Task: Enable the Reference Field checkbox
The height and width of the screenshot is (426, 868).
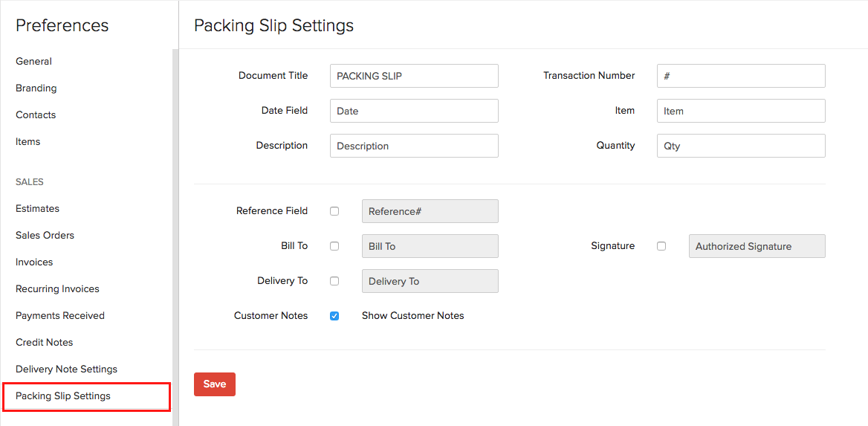Action: (x=334, y=211)
